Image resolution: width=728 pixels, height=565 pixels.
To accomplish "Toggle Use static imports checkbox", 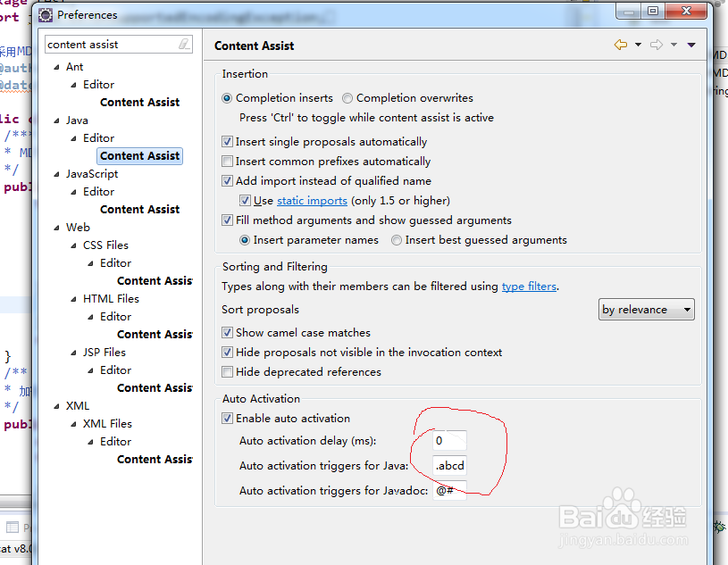I will 245,201.
